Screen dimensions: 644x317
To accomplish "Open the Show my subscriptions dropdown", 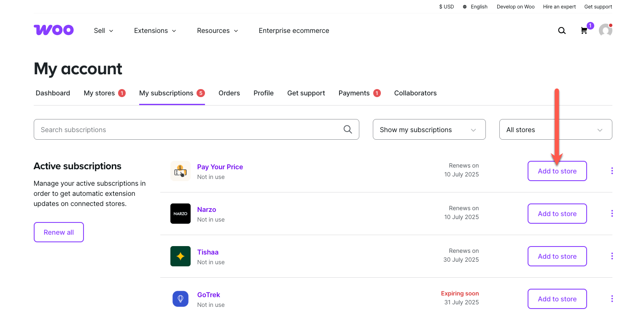I will [429, 129].
